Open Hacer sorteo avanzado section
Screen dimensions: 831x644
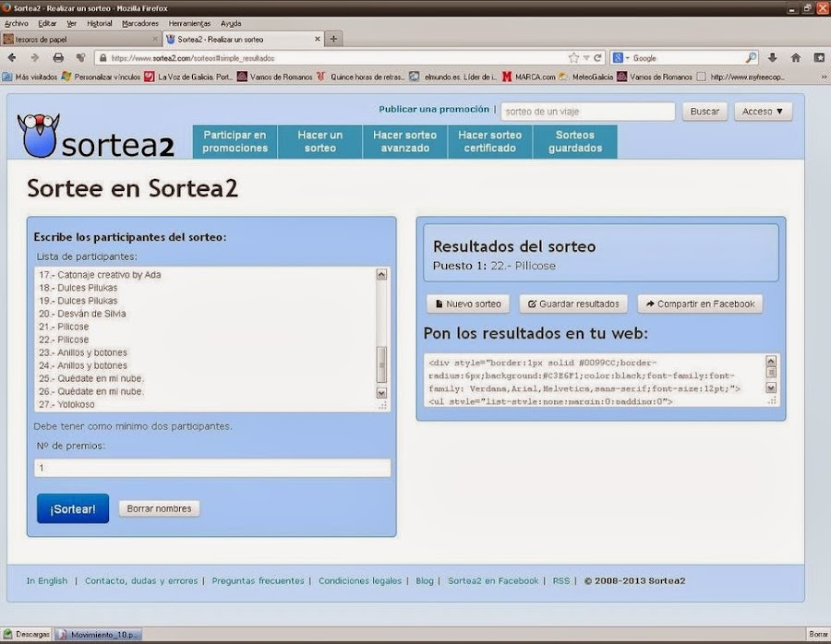point(405,142)
